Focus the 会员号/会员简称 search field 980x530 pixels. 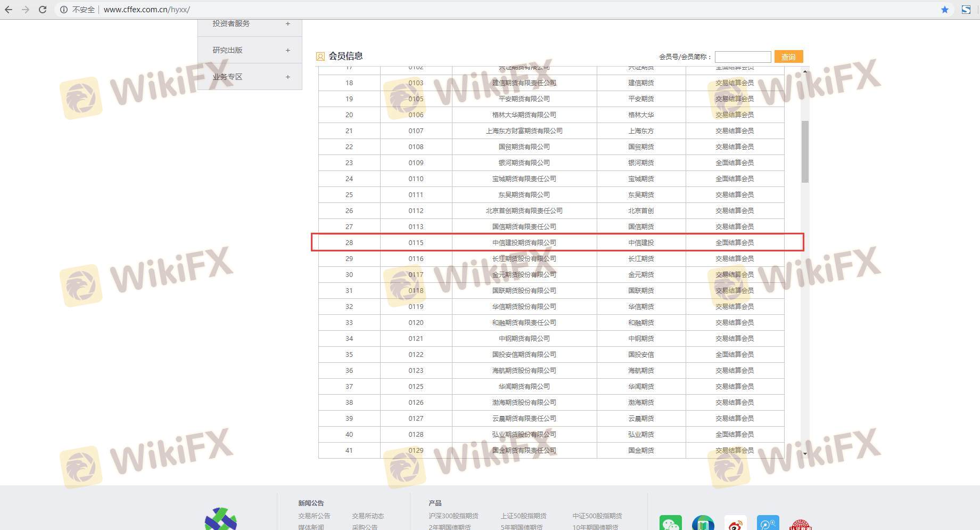(743, 57)
